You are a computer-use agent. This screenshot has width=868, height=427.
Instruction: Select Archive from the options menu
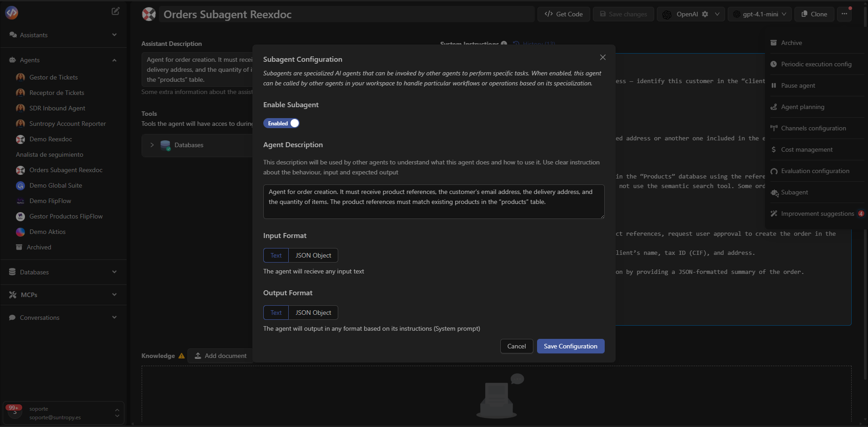(792, 42)
